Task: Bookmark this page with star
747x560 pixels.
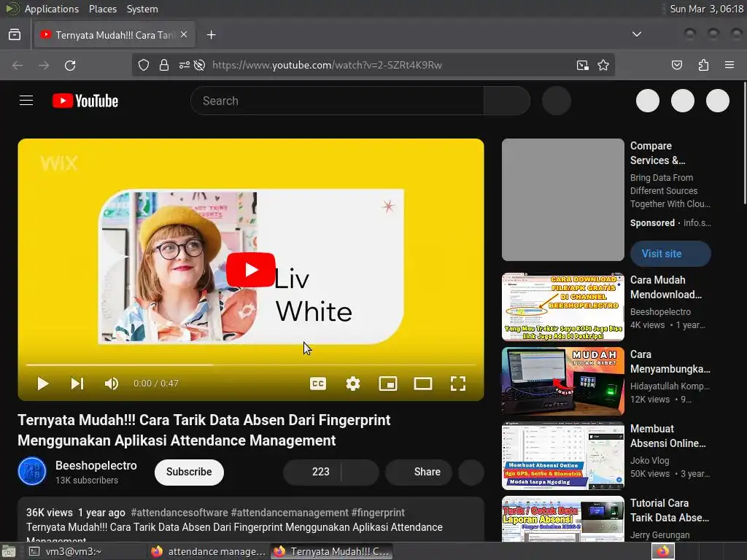Action: click(x=603, y=65)
